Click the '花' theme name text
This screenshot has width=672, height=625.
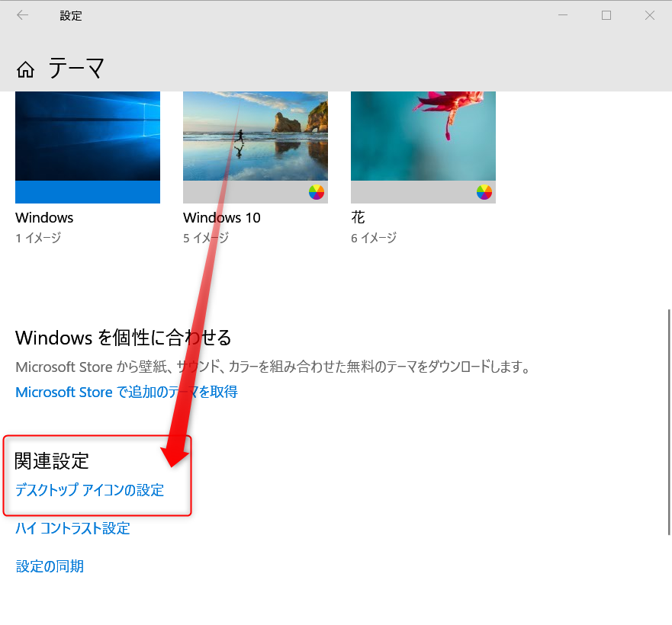pyautogui.click(x=358, y=218)
